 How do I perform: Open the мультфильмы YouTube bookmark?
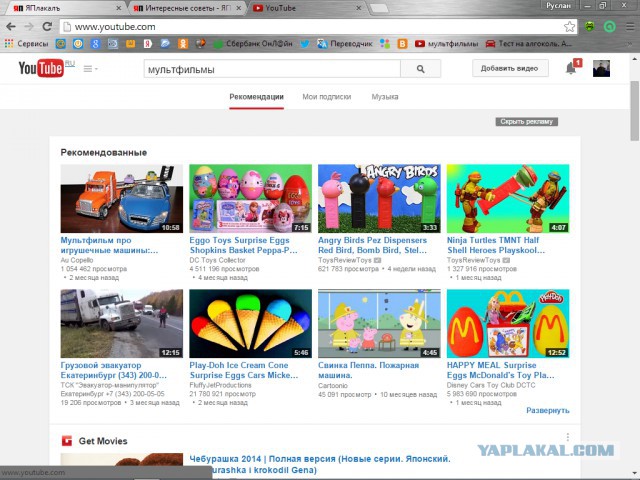[x=446, y=44]
